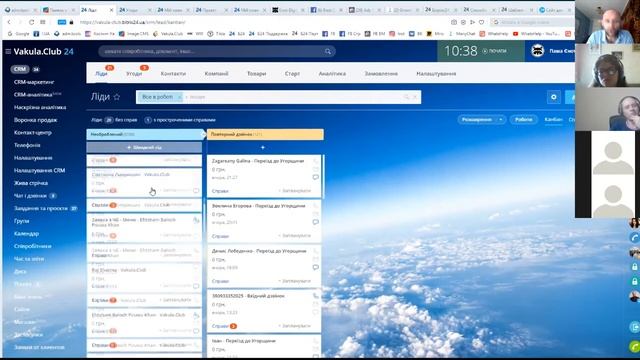Screen dimensions: 640x360
Task: Click the magnifier icon inside leads filter field
Action: click(x=406, y=97)
